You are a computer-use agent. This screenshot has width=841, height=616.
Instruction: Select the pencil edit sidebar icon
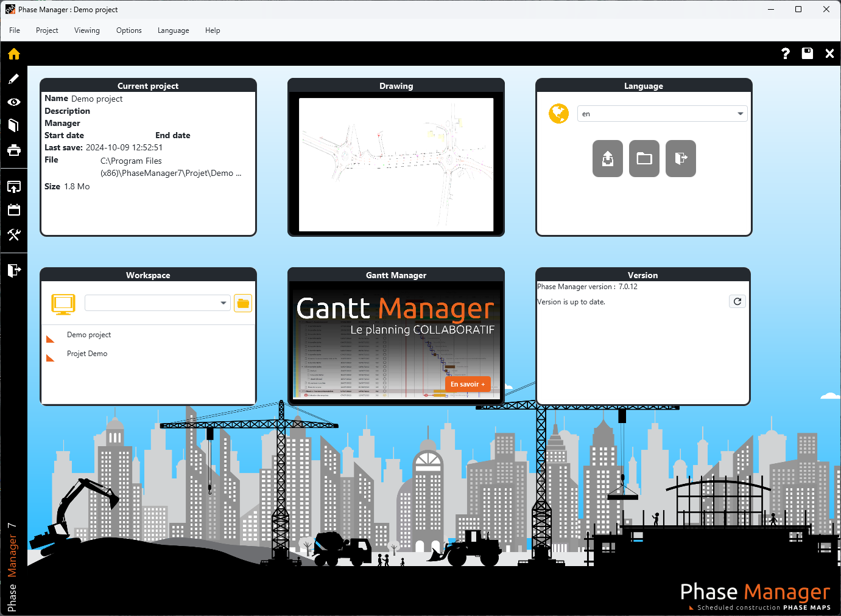click(14, 79)
